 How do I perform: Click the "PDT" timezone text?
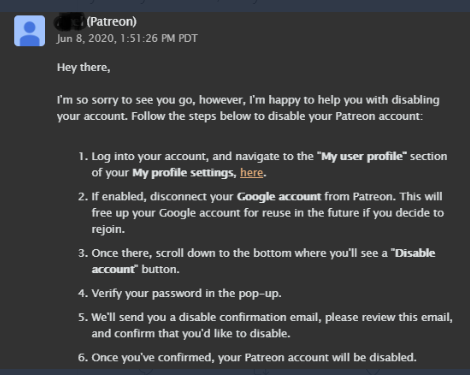pos(188,38)
